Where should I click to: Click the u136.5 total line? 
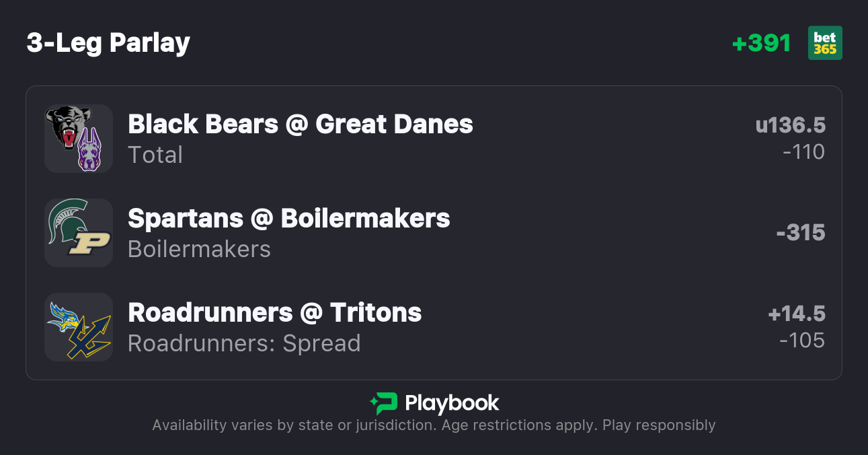click(790, 125)
